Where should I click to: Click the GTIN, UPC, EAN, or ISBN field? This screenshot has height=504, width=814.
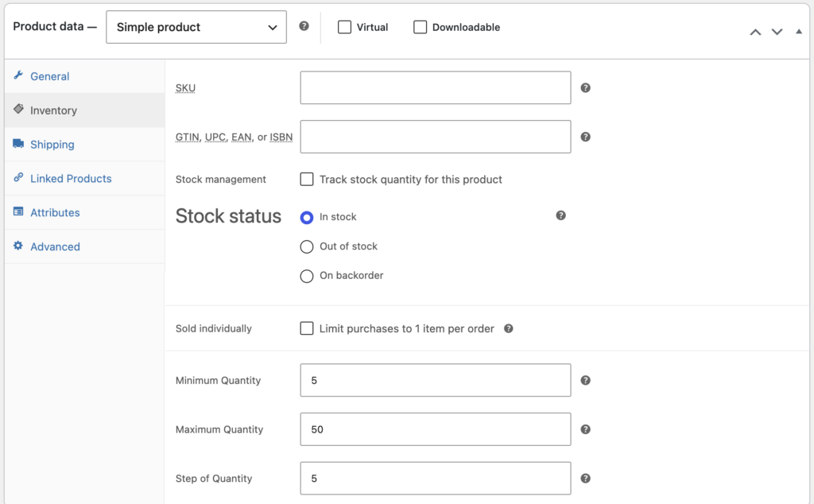coord(436,137)
